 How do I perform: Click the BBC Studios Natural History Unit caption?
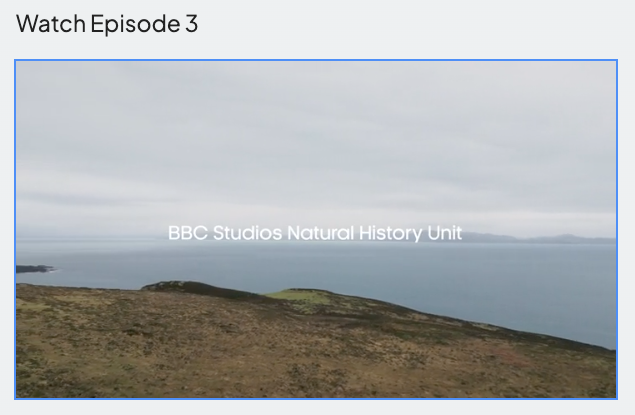pyautogui.click(x=315, y=233)
